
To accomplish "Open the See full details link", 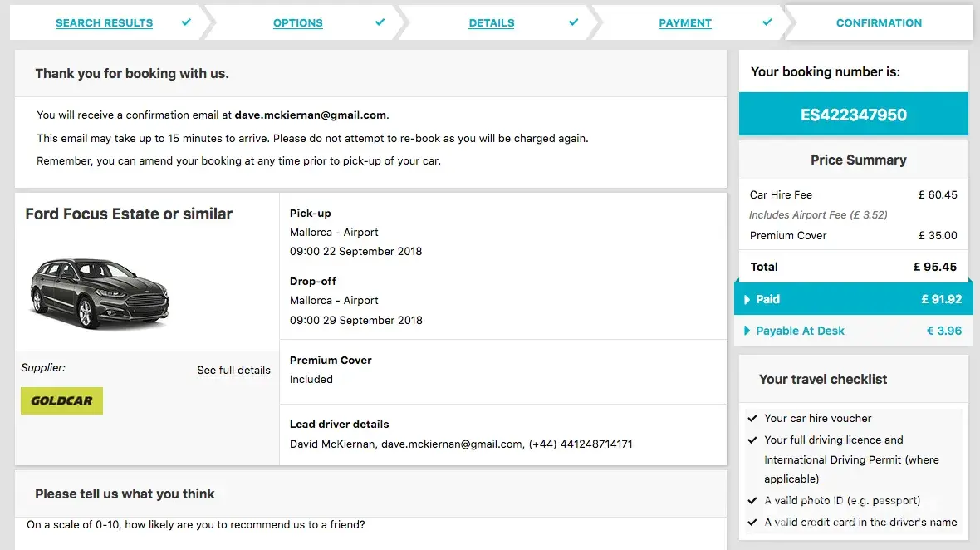I will coord(233,371).
